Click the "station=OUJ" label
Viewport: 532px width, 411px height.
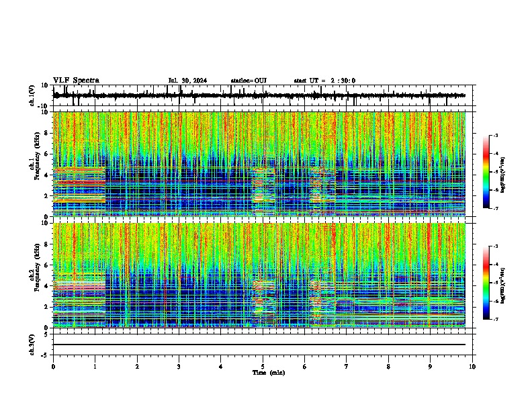[x=249, y=81]
